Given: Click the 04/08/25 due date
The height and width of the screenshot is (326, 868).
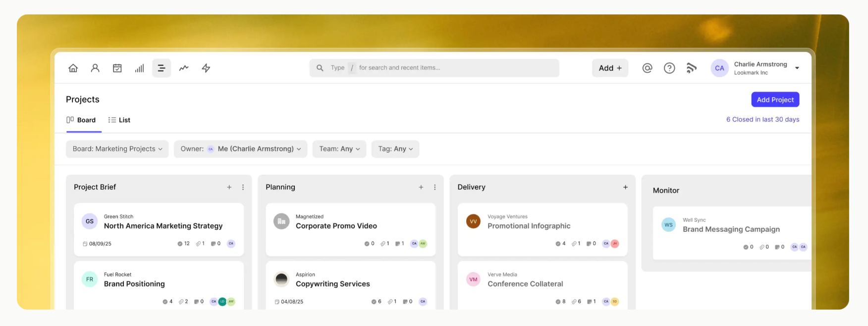Looking at the screenshot, I should coord(289,302).
